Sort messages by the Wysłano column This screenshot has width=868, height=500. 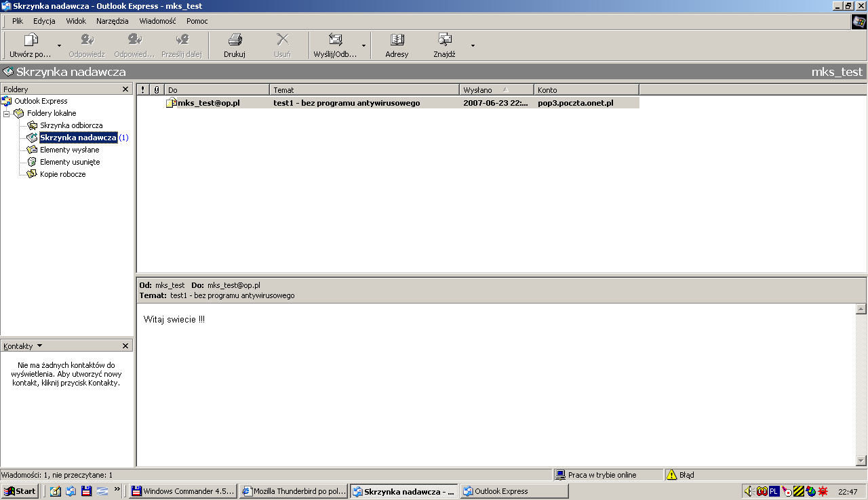click(497, 89)
